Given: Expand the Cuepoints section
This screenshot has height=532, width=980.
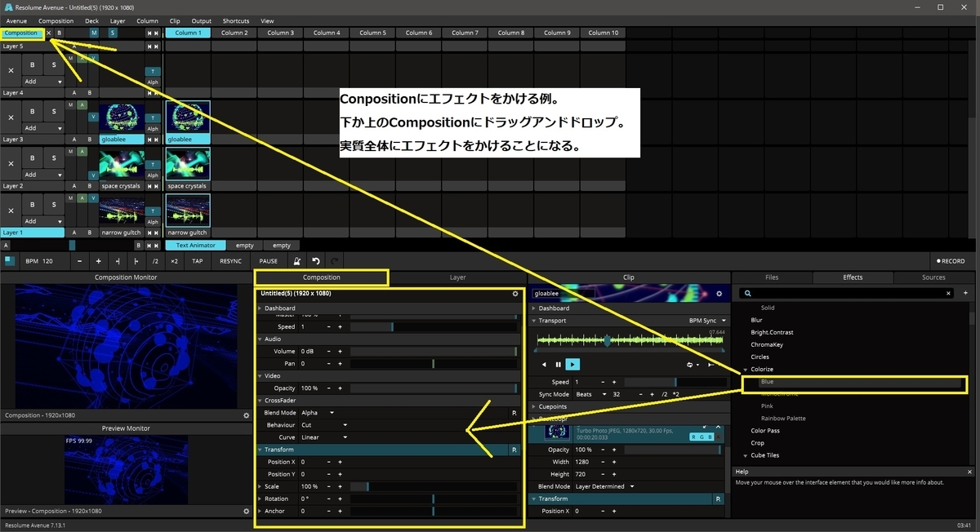Looking at the screenshot, I should tap(534, 406).
